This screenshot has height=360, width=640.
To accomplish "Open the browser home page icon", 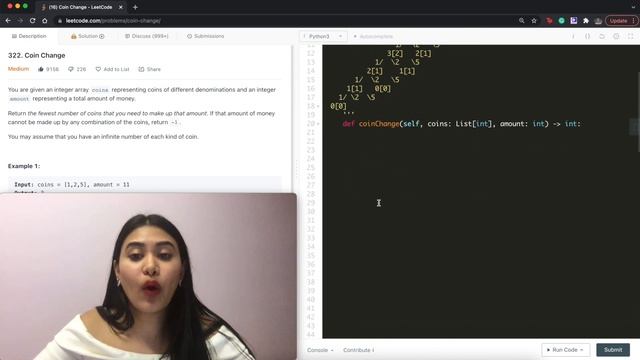I will (44, 20).
